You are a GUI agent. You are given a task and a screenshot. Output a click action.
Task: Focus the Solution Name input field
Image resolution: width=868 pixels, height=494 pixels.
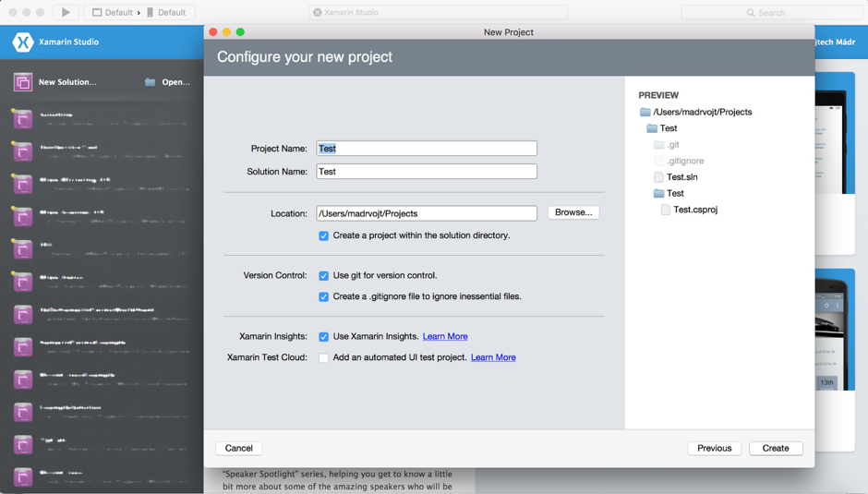pyautogui.click(x=427, y=172)
